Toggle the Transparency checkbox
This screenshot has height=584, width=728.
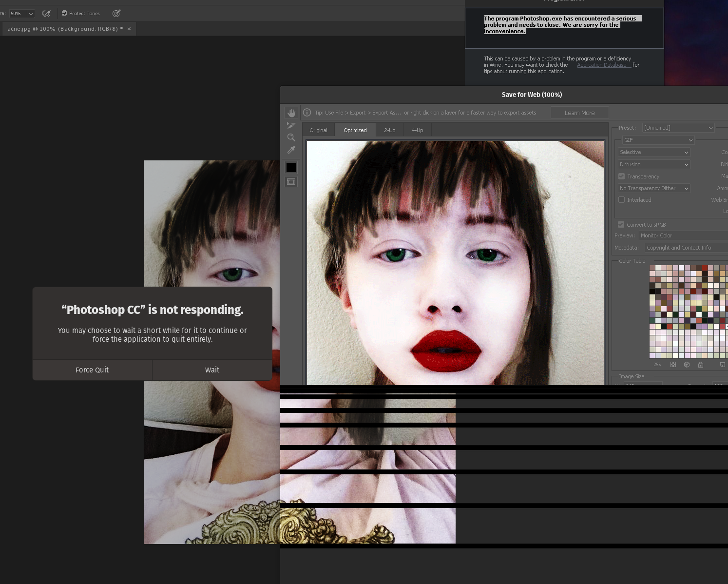(x=621, y=176)
